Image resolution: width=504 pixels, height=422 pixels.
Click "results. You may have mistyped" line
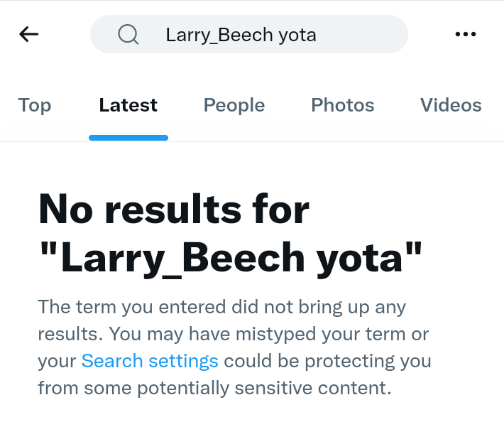(x=234, y=334)
